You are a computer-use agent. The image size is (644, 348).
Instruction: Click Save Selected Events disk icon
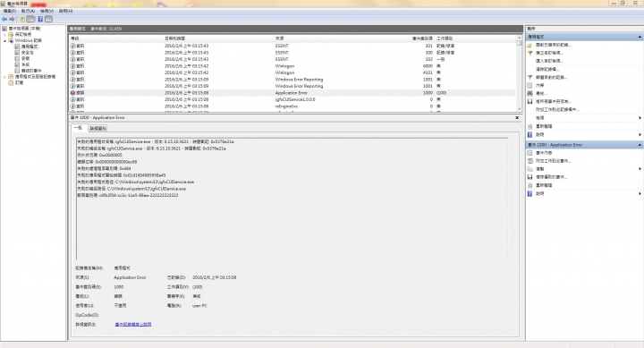point(530,177)
